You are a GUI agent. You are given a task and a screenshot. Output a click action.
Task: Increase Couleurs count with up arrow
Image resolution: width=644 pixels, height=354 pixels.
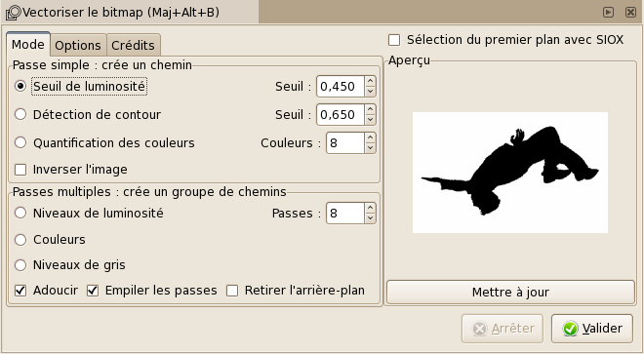coord(370,138)
